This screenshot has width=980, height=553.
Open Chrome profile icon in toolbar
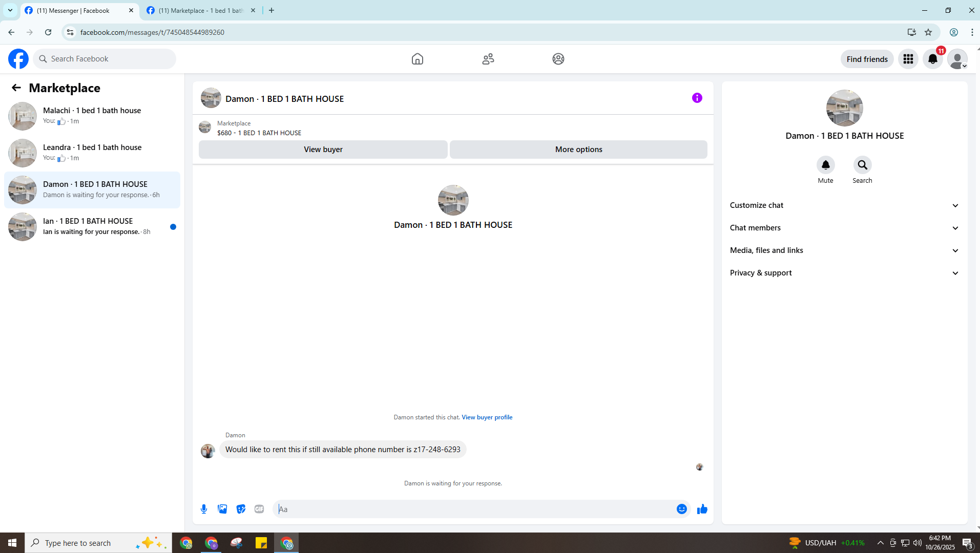(954, 32)
